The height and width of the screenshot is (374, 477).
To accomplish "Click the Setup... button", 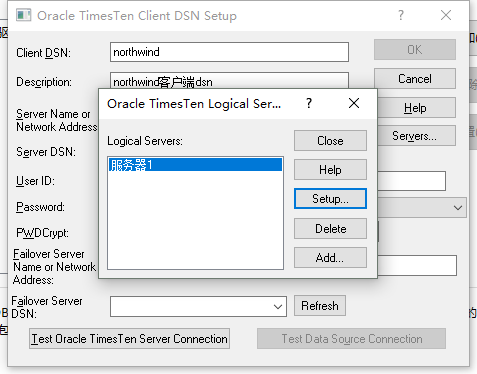I will click(x=330, y=199).
